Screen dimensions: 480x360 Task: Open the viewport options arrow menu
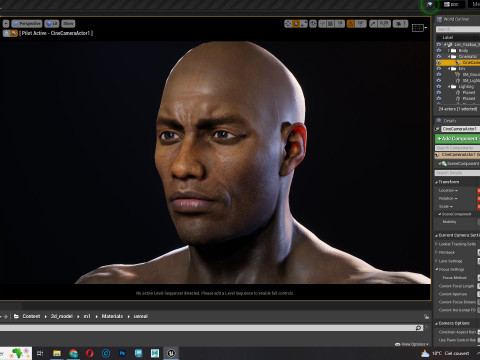click(6, 24)
